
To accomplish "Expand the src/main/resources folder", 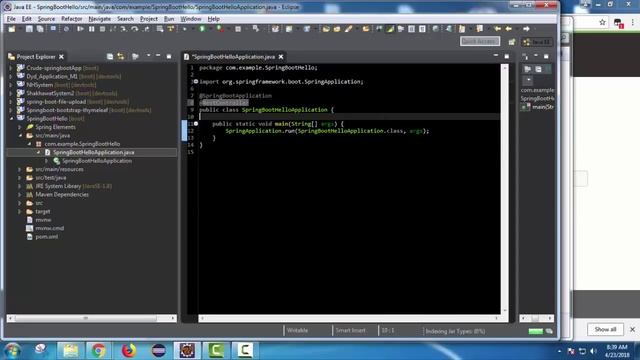I will tap(20, 169).
